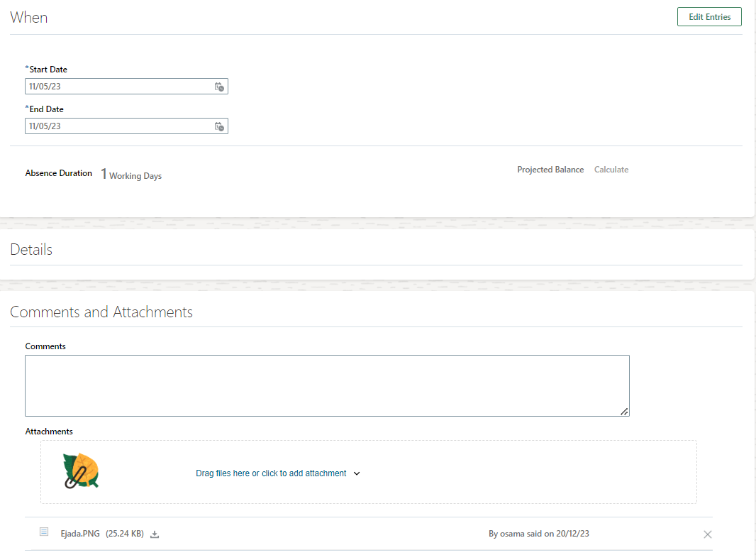756x560 pixels.
Task: Collapse the Comments and Attachments section
Action: pos(101,312)
